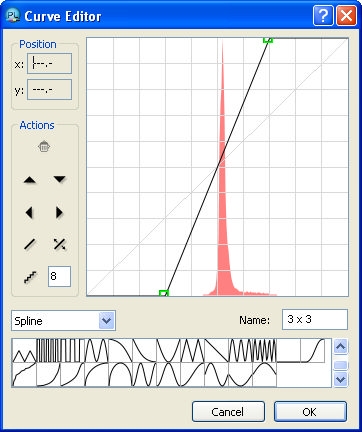Click the Cancel button

[x=228, y=412]
